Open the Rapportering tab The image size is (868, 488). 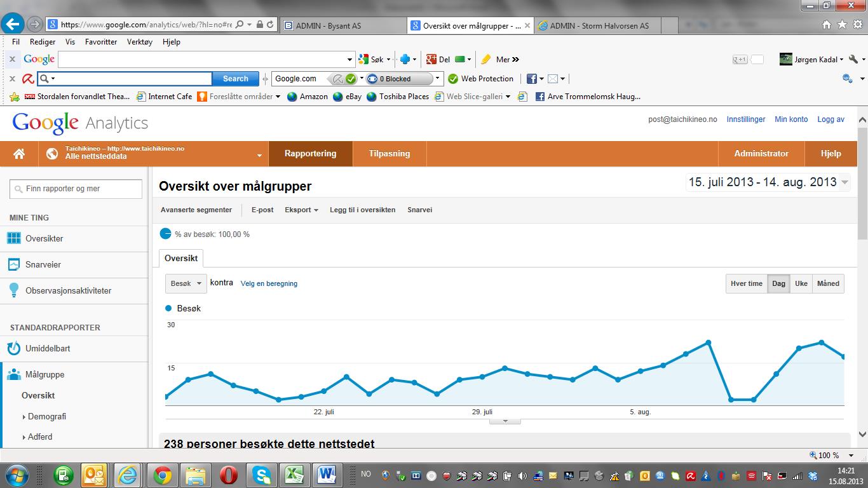[x=311, y=154]
